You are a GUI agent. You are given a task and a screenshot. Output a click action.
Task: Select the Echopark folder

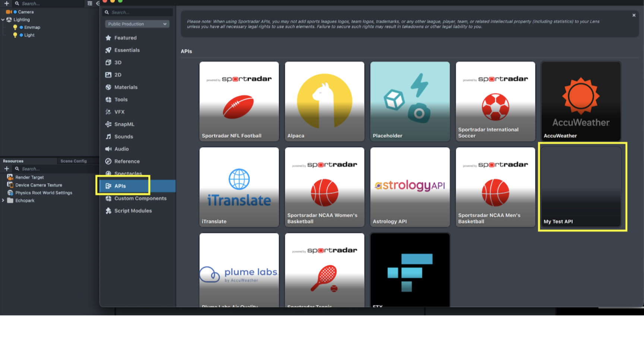(25, 200)
